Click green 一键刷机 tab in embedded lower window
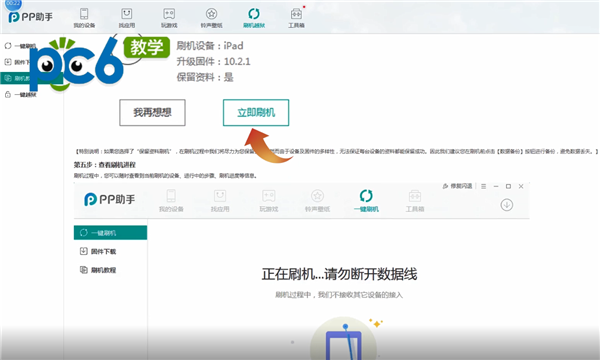 point(366,201)
